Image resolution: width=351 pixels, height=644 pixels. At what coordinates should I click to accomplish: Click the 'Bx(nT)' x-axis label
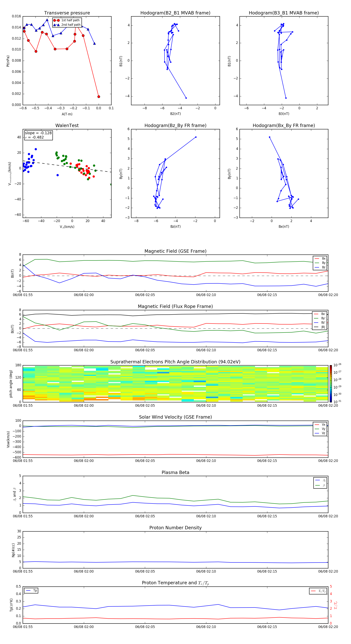click(x=284, y=227)
